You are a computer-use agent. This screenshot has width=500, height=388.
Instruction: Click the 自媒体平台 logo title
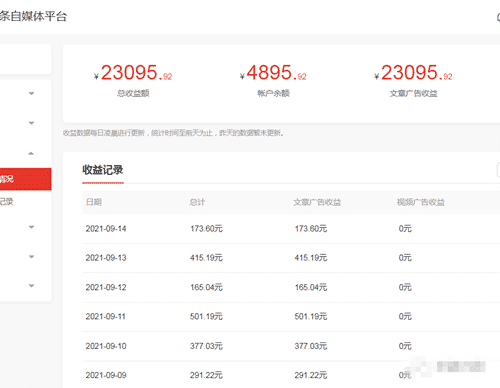point(33,16)
